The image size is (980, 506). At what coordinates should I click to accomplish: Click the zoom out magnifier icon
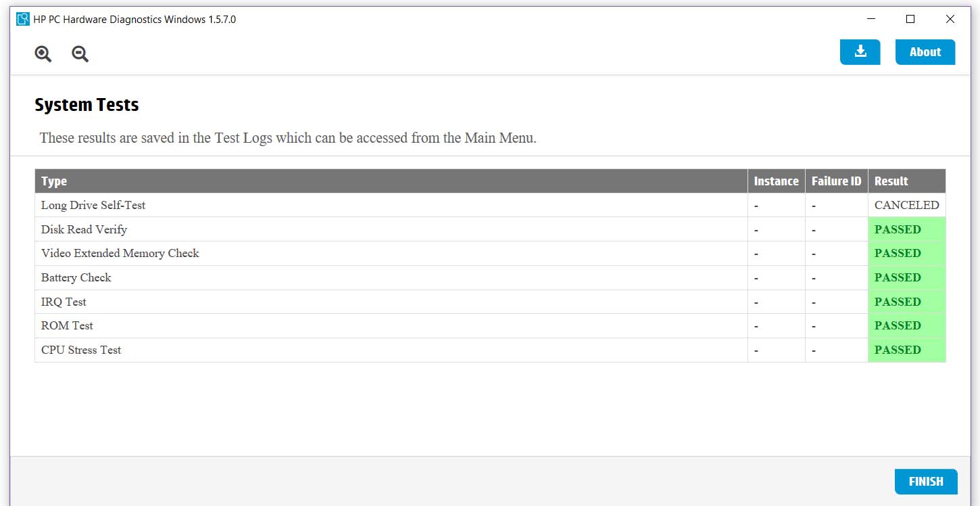(x=80, y=54)
